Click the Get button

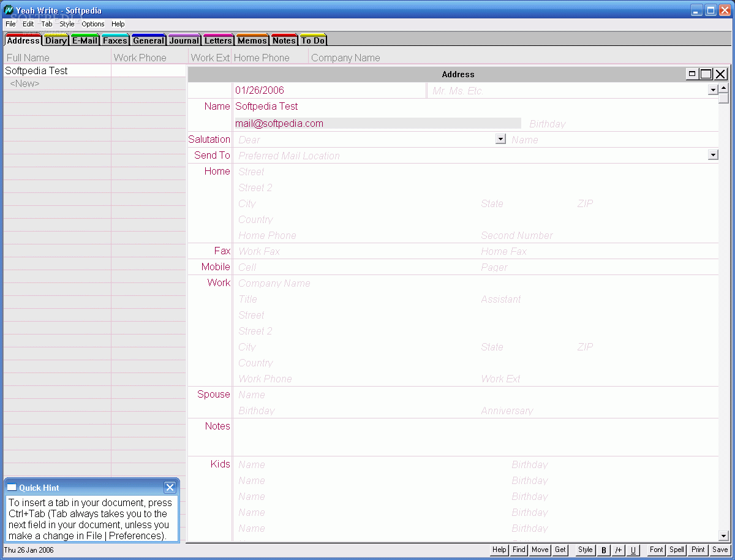(560, 550)
